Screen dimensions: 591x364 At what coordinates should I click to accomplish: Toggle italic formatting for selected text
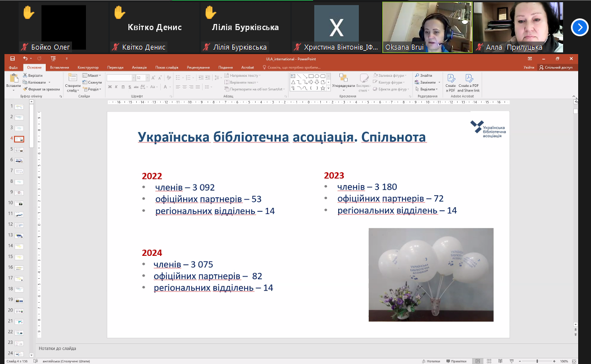pos(116,86)
